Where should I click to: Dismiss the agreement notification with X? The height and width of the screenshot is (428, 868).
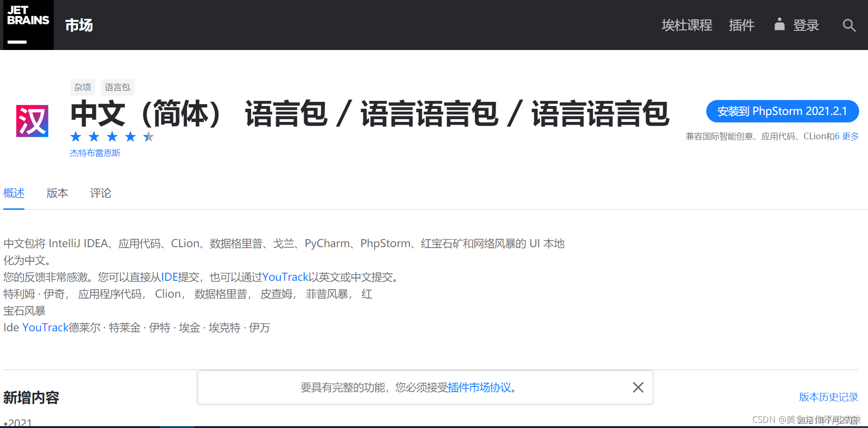(x=638, y=387)
